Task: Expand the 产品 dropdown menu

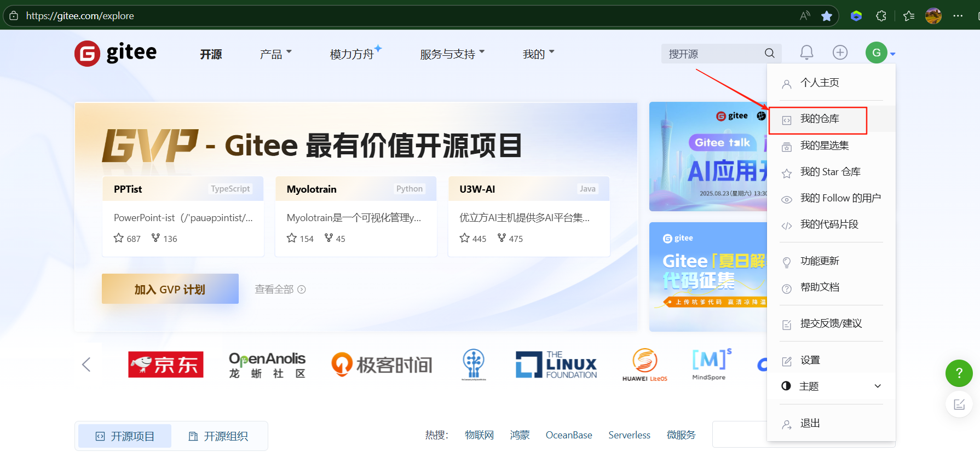Action: (x=276, y=54)
